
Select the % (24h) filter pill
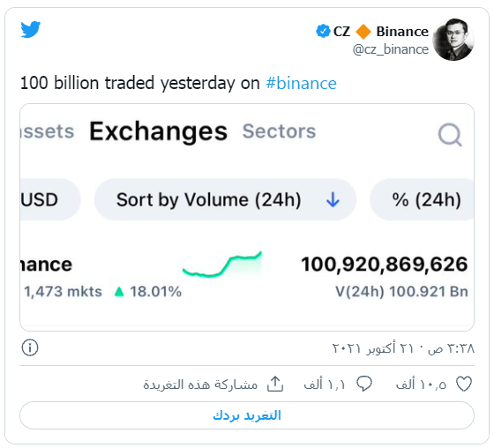pos(423,199)
